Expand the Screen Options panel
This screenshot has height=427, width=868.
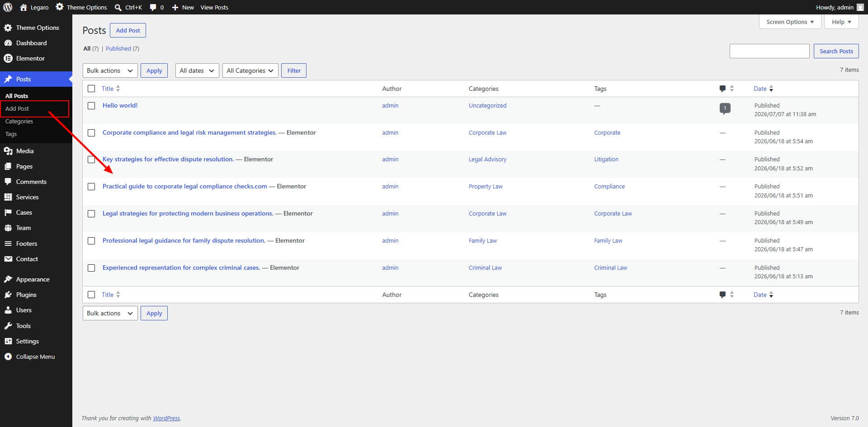pyautogui.click(x=790, y=22)
